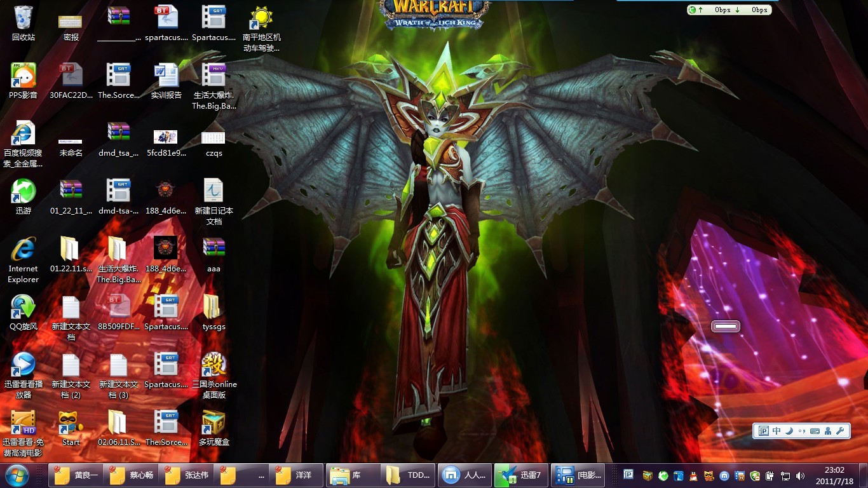Screen dimensions: 868x488
Task: Toggle 中 Chinese/English mode on IME bar
Action: click(776, 431)
